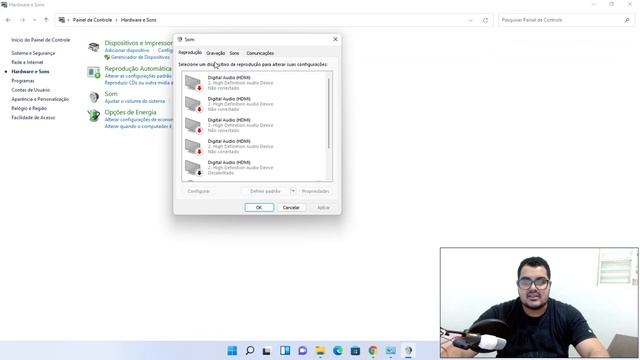Viewport: 640px width, 360px height.
Task: Open File Explorer from the taskbar
Action: [x=320, y=351]
